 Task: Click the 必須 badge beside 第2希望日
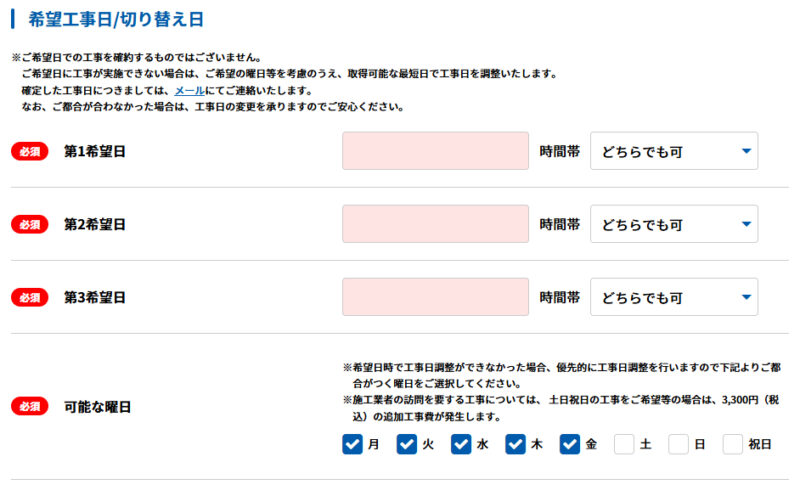click(x=30, y=225)
